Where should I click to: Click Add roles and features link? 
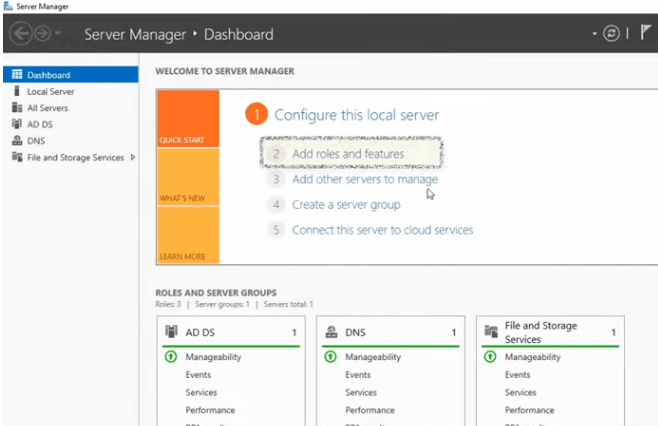(x=348, y=154)
